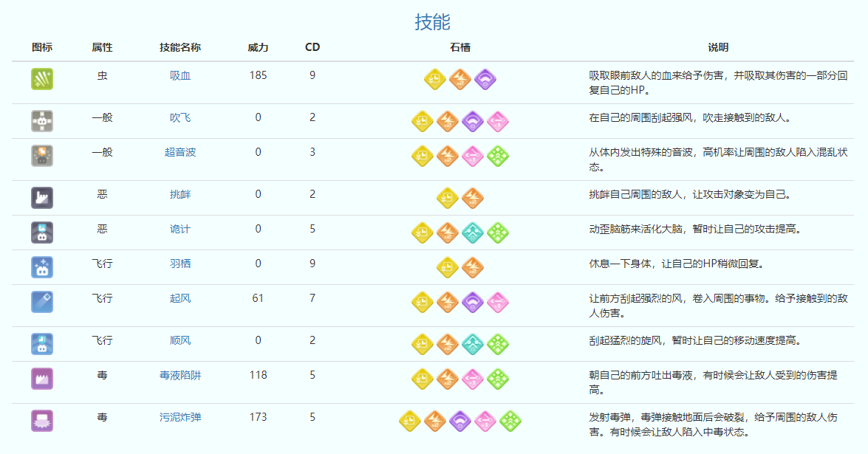Viewport: 868px width, 454px height.
Task: Click purple range stone in 起风 row
Action: 473,303
